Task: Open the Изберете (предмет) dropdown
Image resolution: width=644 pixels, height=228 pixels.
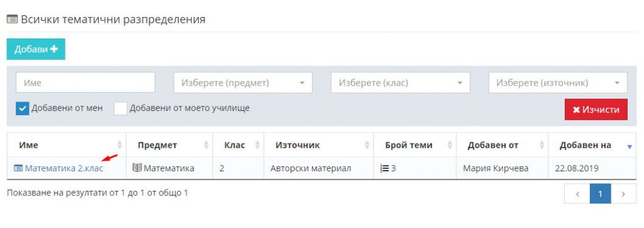Action: 243,83
